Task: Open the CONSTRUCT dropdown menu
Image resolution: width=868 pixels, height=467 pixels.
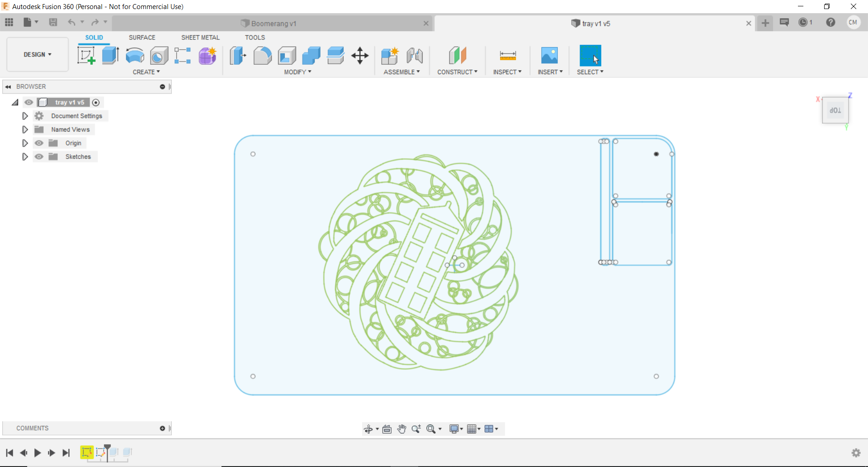Action: [457, 72]
